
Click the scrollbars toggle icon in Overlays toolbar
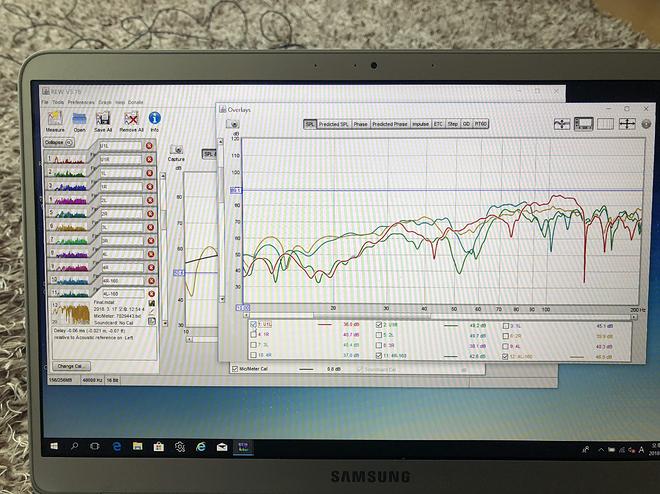[x=605, y=124]
